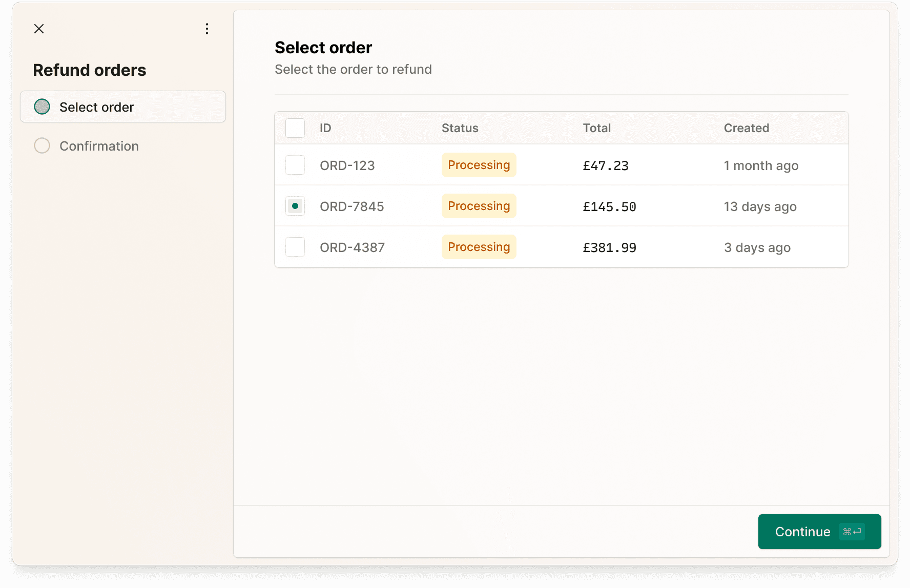
Task: Click the Cmd-Enter shortcut badge on Continue
Action: coord(852,532)
